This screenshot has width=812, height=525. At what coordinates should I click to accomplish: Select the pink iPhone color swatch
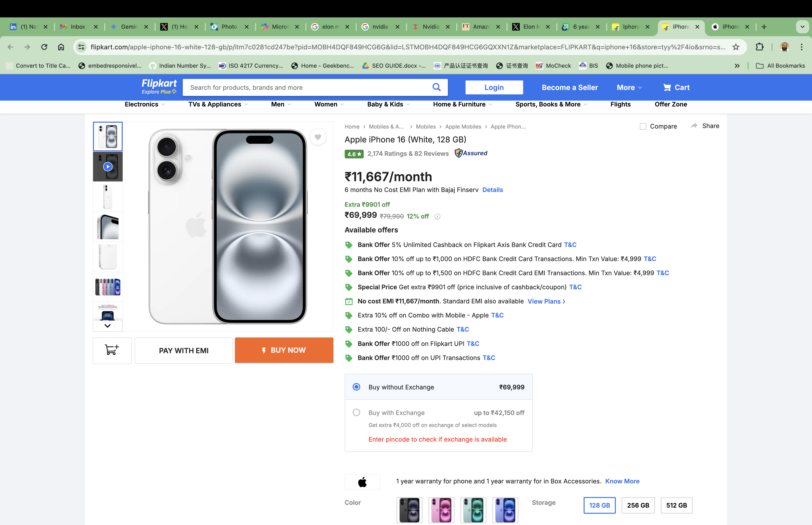click(441, 510)
